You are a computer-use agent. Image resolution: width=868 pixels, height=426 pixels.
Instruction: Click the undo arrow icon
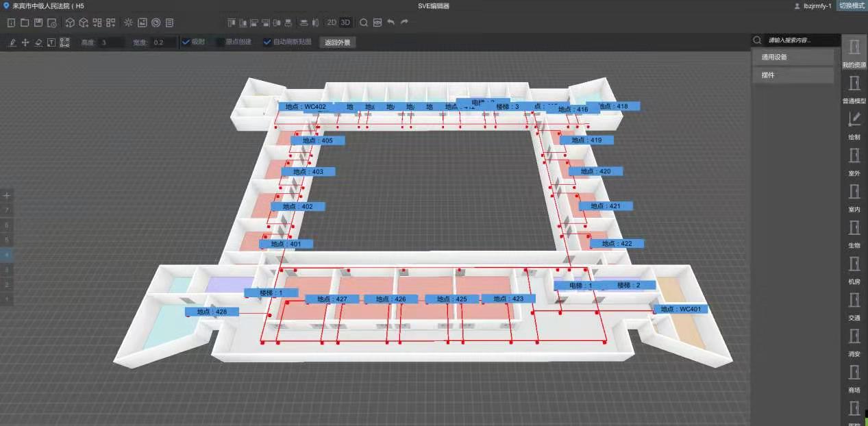click(390, 23)
